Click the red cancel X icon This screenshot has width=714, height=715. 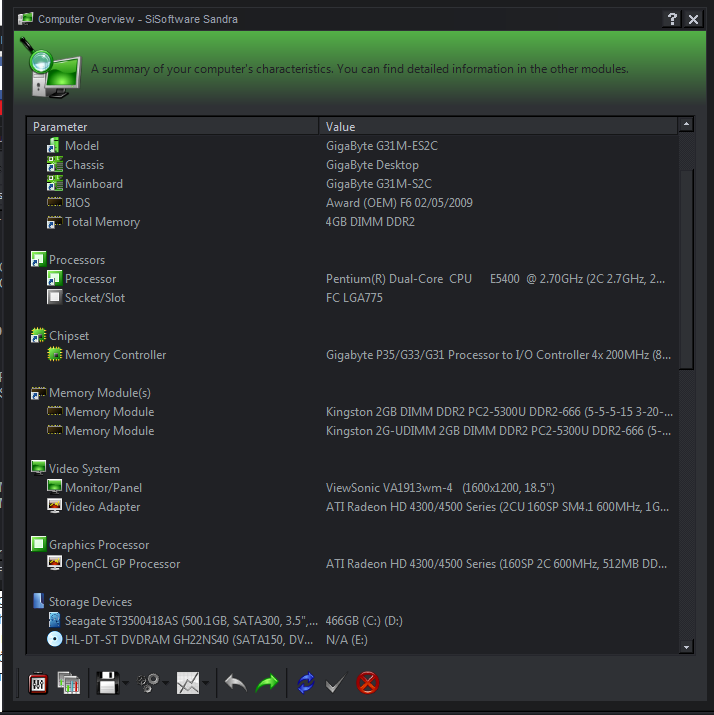click(367, 683)
